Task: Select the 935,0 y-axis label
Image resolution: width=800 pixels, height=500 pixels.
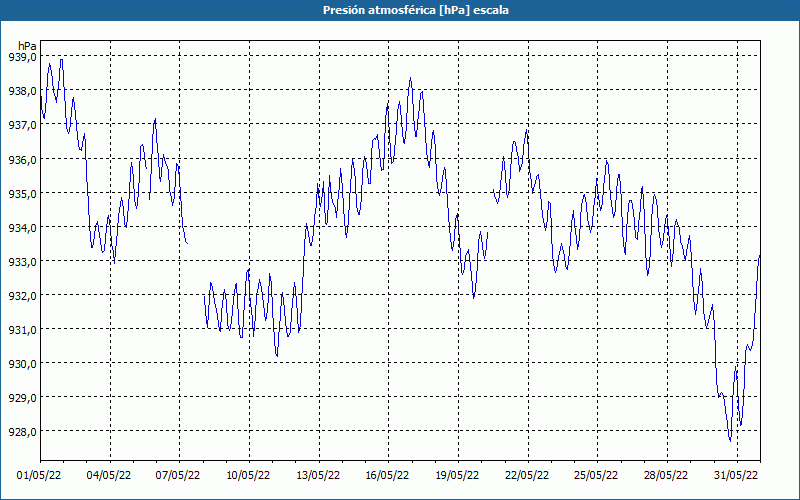Action: [22, 193]
